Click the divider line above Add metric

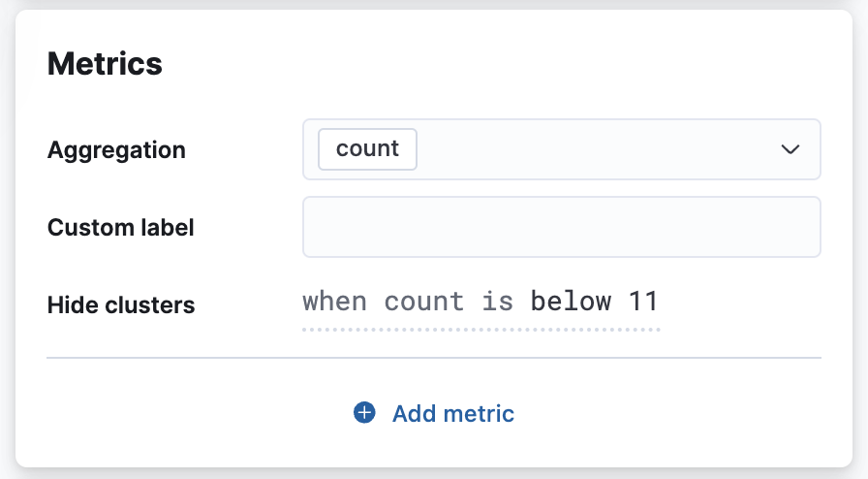point(434,358)
